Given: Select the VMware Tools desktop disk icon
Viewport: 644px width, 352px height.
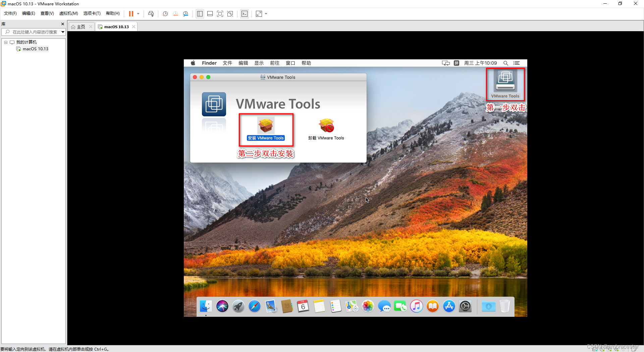Looking at the screenshot, I should click(x=505, y=84).
